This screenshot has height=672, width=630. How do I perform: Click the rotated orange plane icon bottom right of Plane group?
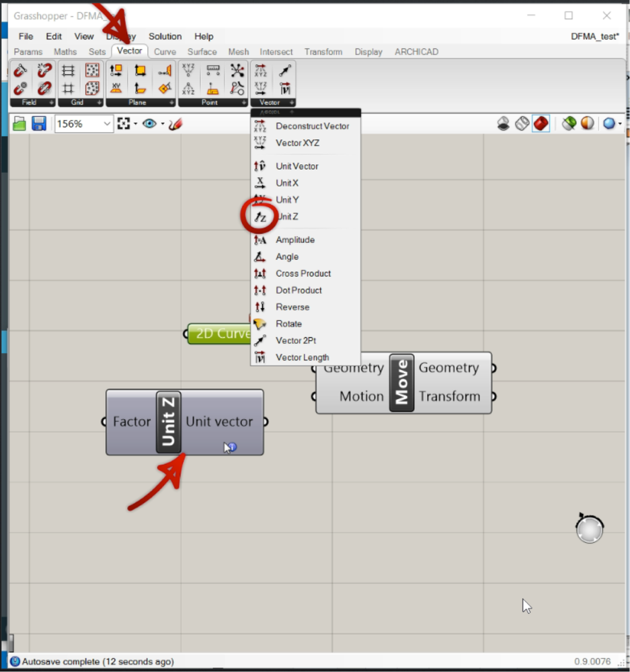click(x=165, y=89)
